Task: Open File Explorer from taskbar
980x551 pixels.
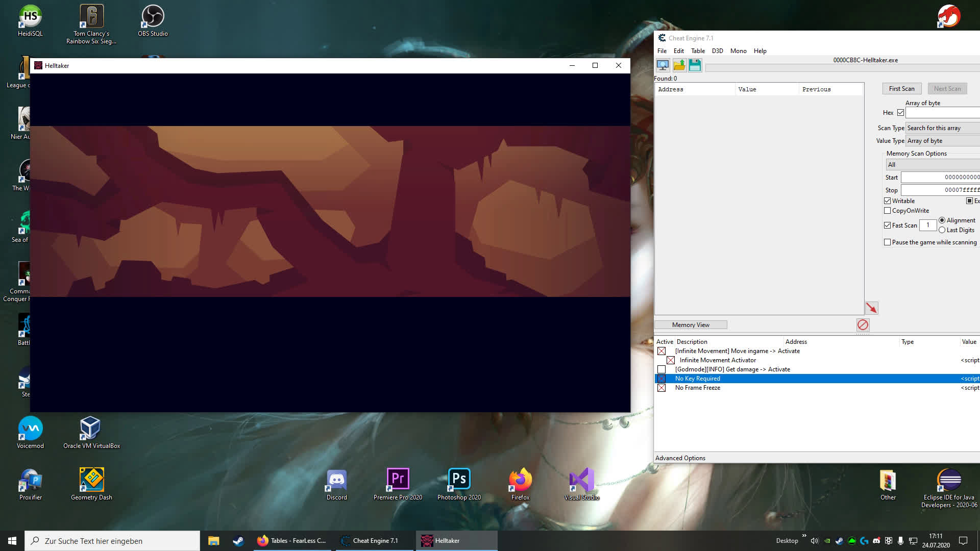Action: point(213,541)
